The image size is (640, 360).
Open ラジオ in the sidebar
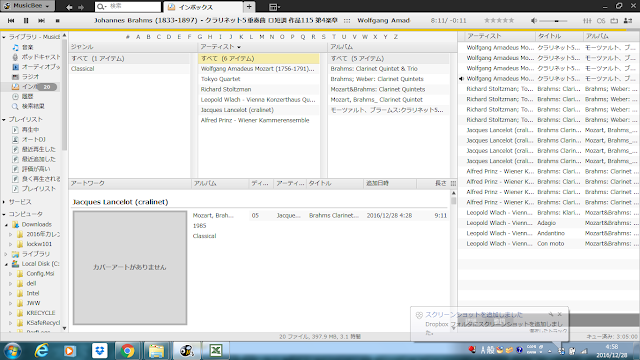(x=30, y=77)
